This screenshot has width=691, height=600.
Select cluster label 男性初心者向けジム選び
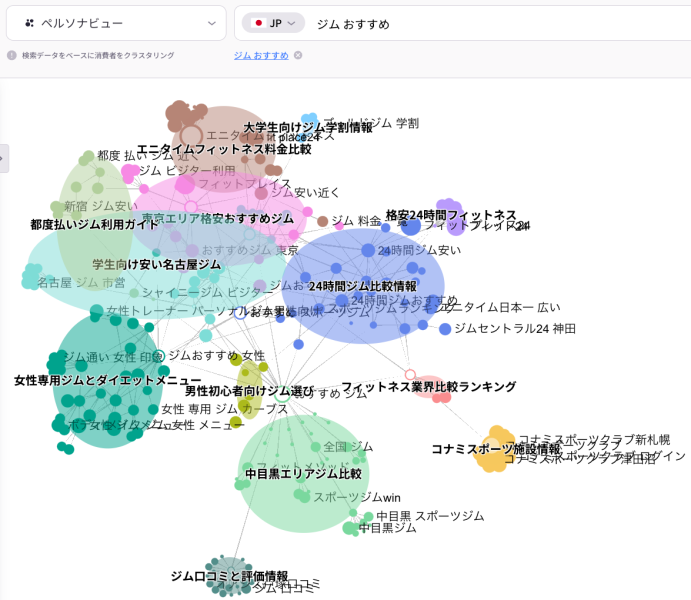pyautogui.click(x=249, y=391)
